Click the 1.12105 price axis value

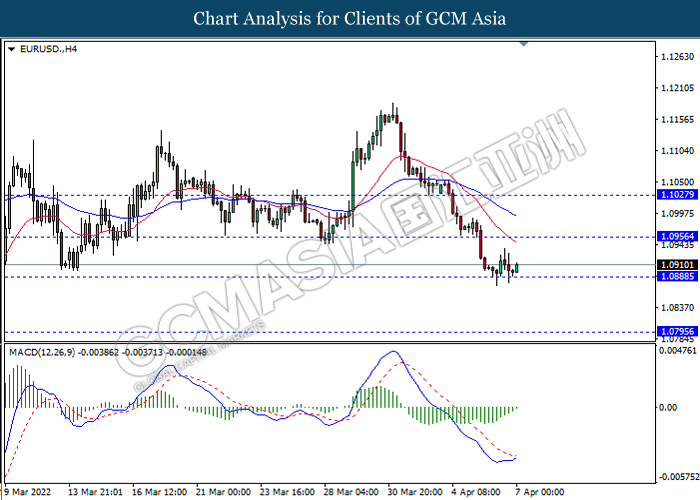point(677,88)
